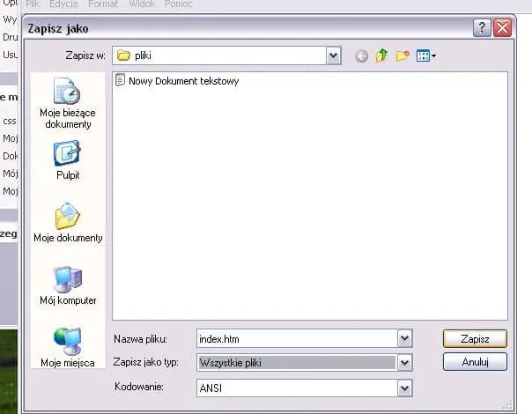This screenshot has width=532, height=414.
Task: Open the Kodowanie encoding dropdown
Action: pyautogui.click(x=404, y=387)
